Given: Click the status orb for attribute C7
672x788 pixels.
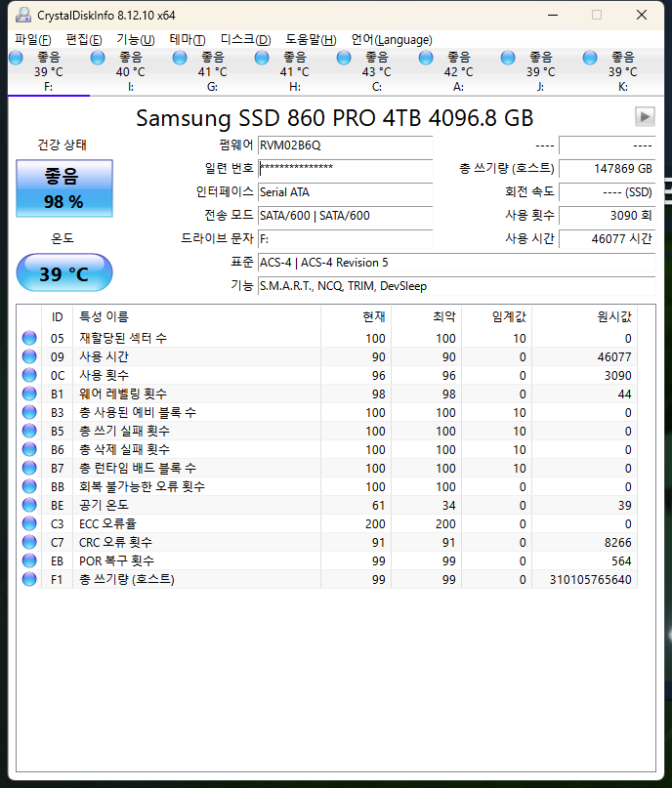Looking at the screenshot, I should (x=29, y=542).
